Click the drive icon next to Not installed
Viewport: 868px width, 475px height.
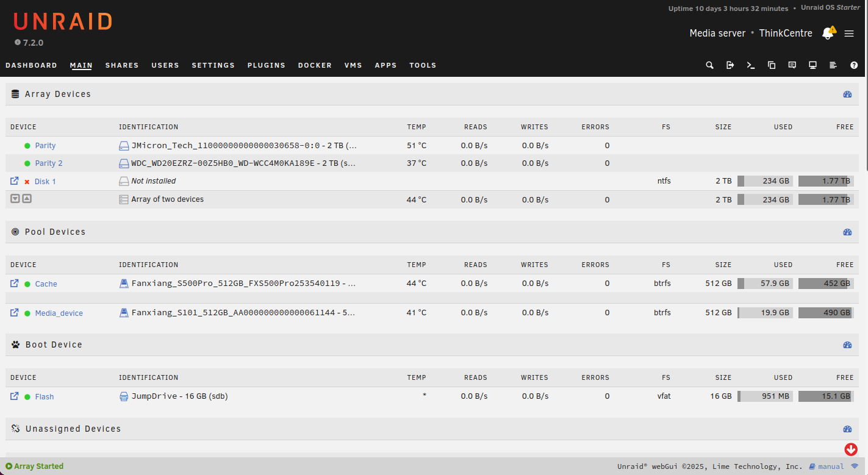(124, 181)
